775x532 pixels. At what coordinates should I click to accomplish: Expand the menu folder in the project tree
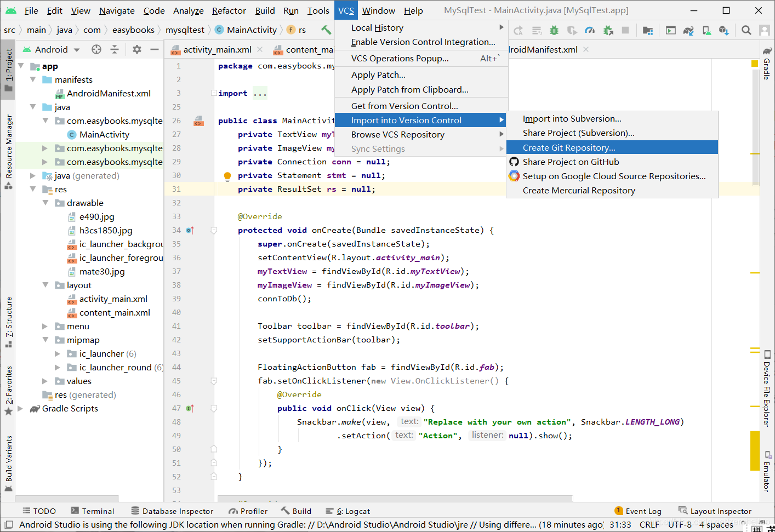pos(47,326)
